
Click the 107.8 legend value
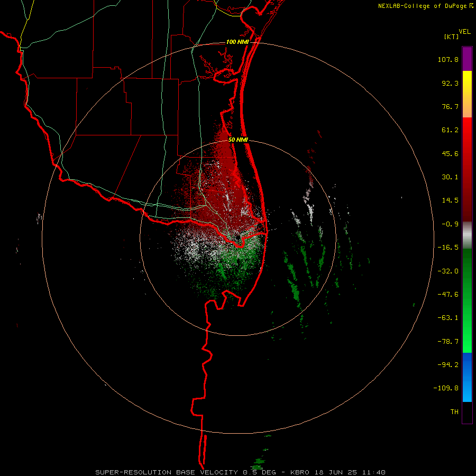pos(448,59)
